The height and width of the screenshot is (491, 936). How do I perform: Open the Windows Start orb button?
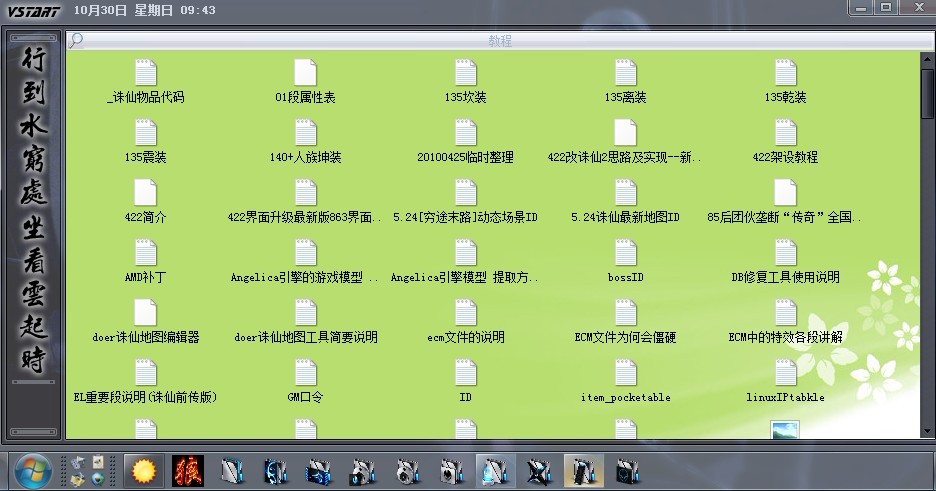click(x=33, y=469)
